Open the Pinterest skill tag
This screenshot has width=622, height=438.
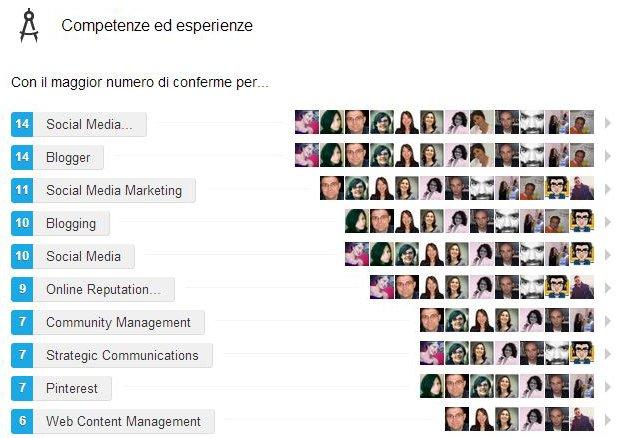[73, 388]
